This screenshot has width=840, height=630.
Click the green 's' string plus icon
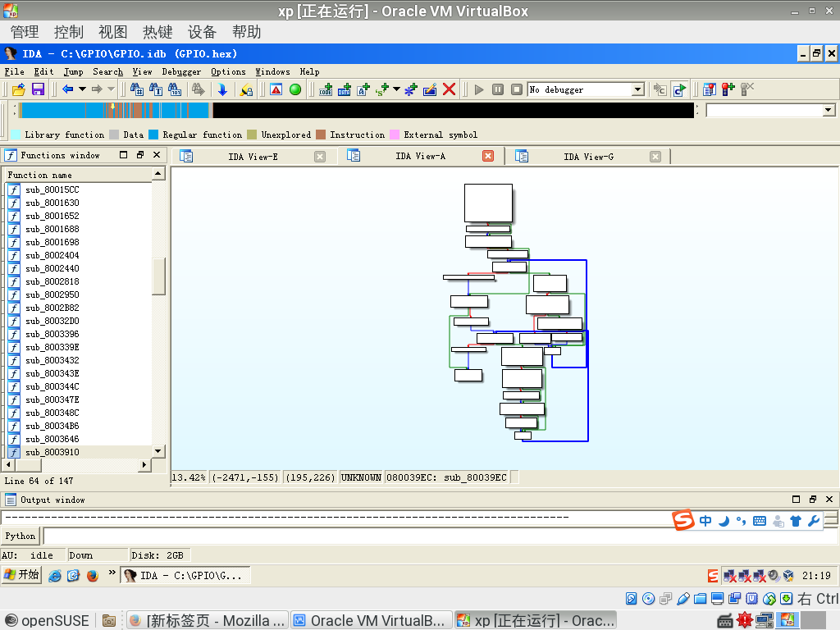pyautogui.click(x=382, y=89)
